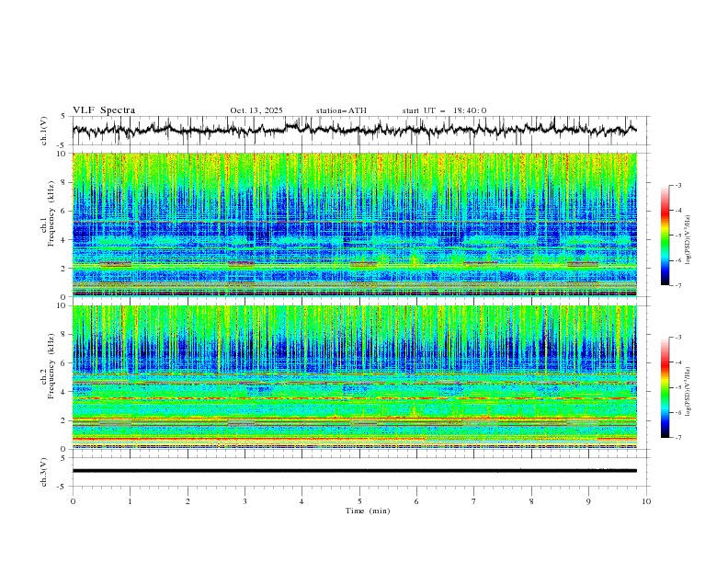Select the date text 'Oct. 13, 2025'

coord(256,110)
